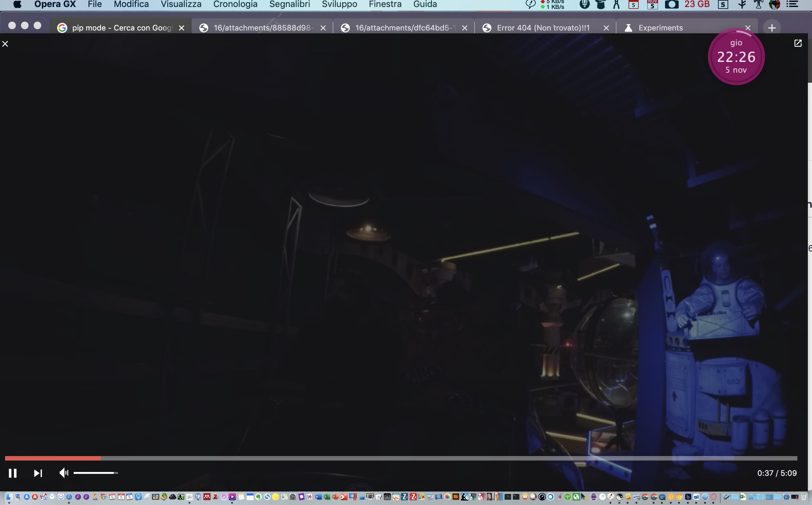Viewport: 812px width, 505px height.
Task: Click the red calendar 5 menu bar icon
Action: (x=634, y=5)
